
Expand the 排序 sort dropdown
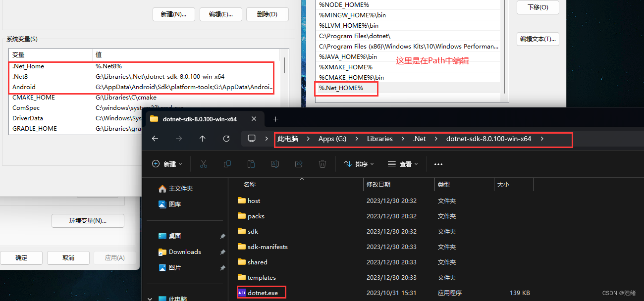359,164
